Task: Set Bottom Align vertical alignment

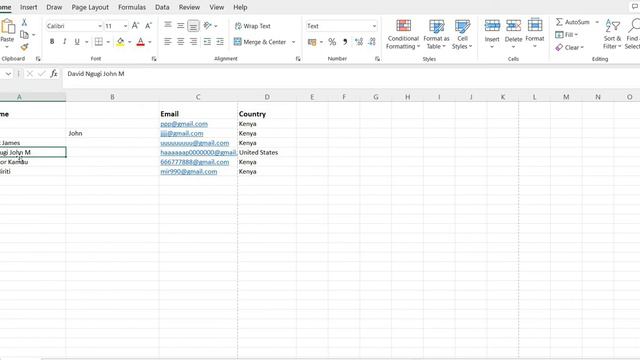Action: tap(193, 26)
